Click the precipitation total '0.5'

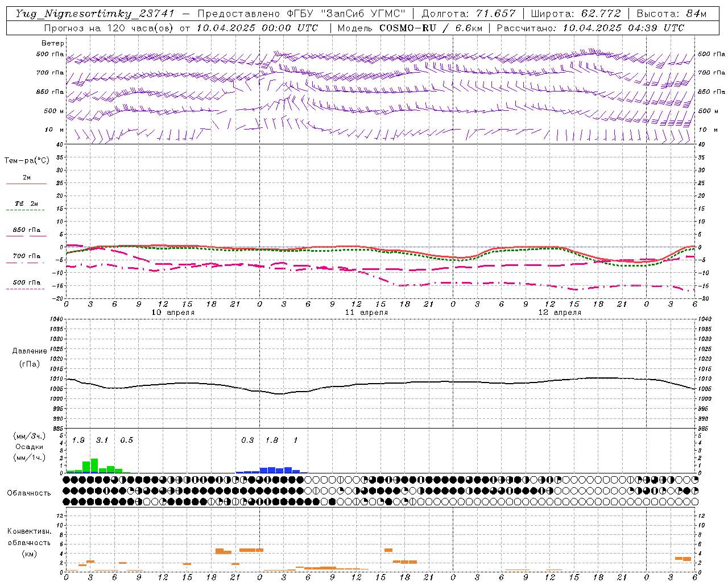pyautogui.click(x=126, y=440)
